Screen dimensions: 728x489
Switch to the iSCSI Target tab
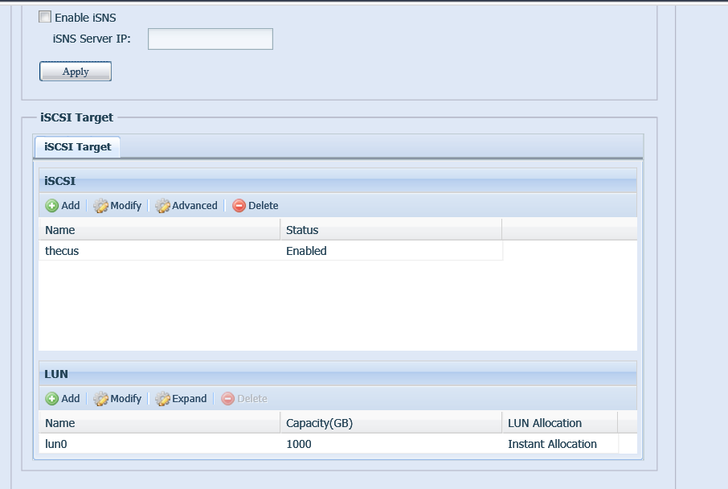coord(78,147)
